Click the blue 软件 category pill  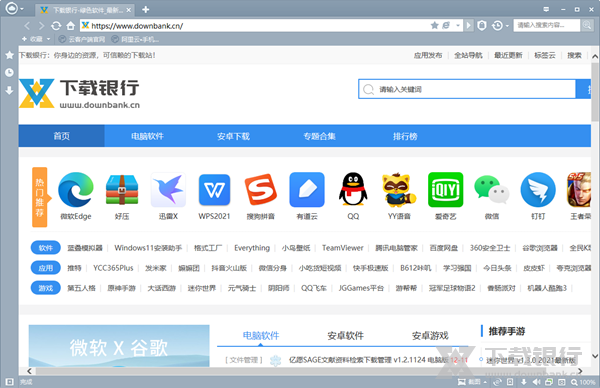[x=46, y=248]
